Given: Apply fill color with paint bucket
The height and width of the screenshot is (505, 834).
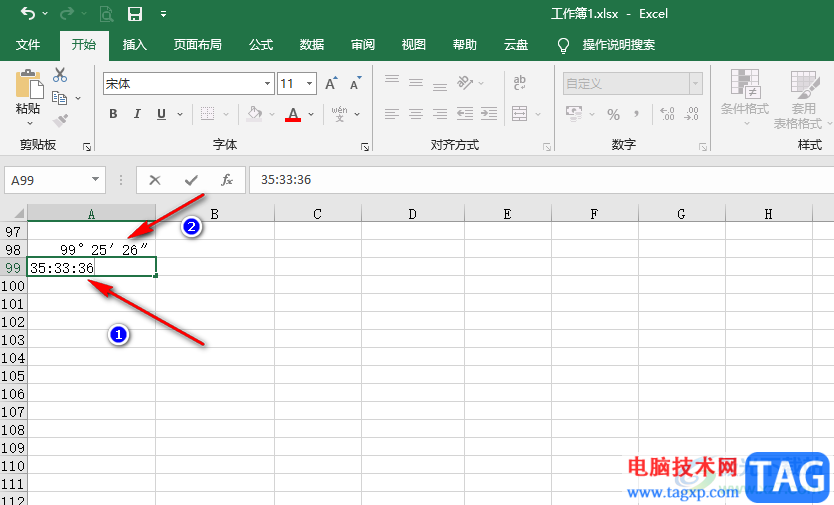Looking at the screenshot, I should [x=255, y=113].
